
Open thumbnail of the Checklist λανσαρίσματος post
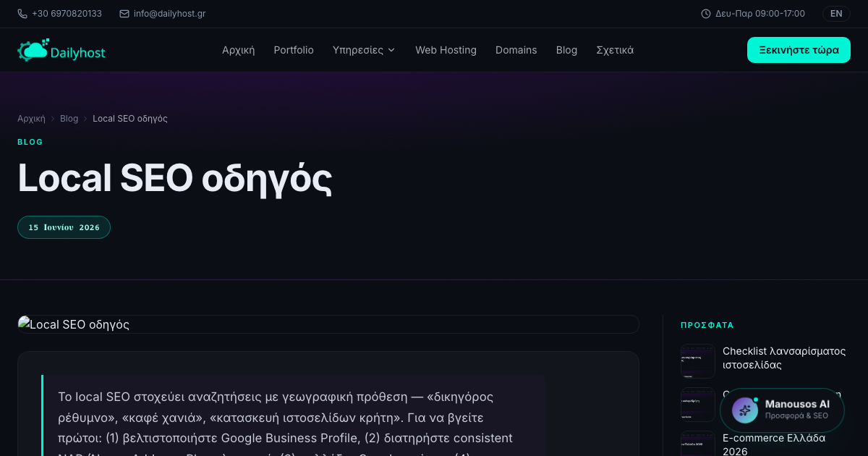tap(698, 361)
